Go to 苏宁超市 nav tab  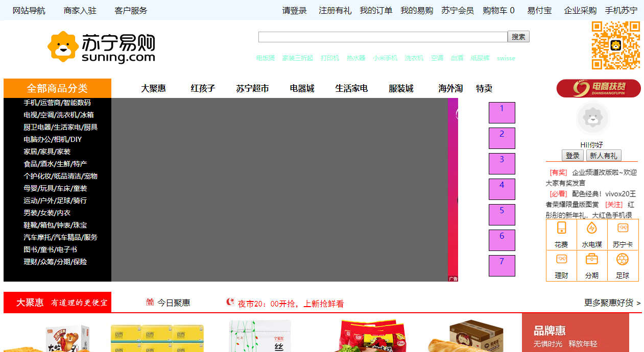coord(252,88)
